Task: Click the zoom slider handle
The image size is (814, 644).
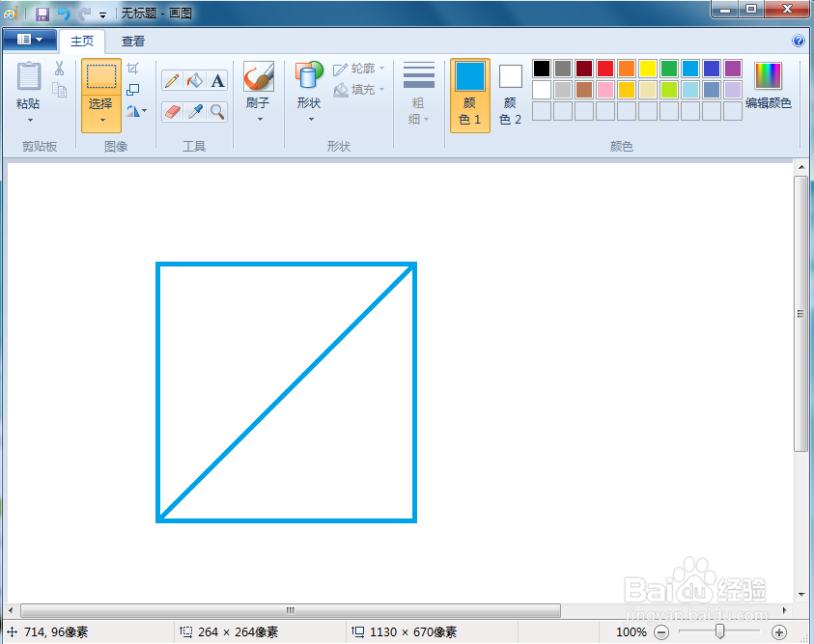Action: tap(719, 631)
